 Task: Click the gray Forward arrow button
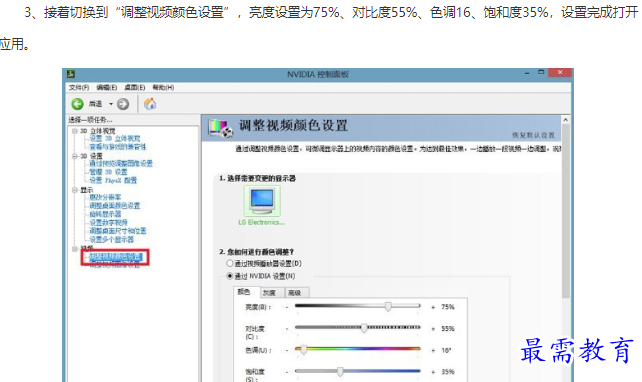123,104
